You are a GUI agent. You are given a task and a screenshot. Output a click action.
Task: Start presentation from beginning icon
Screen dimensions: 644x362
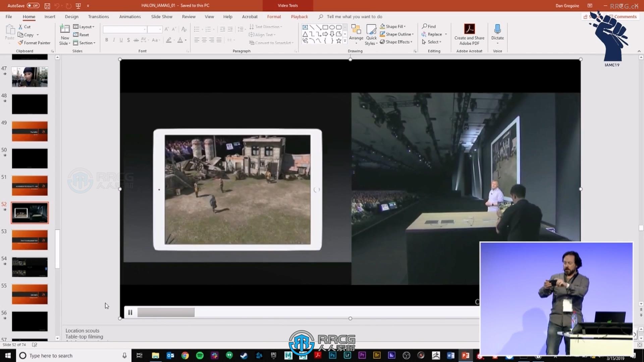pos(78,6)
